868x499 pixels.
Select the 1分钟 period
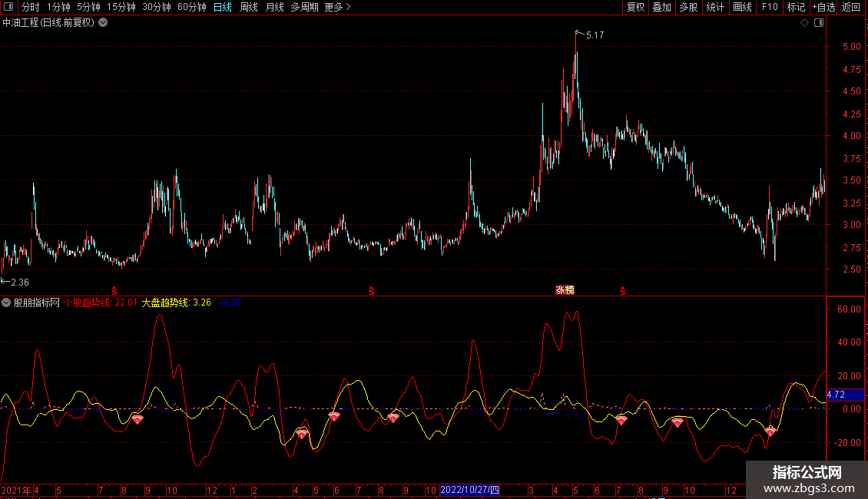click(58, 7)
